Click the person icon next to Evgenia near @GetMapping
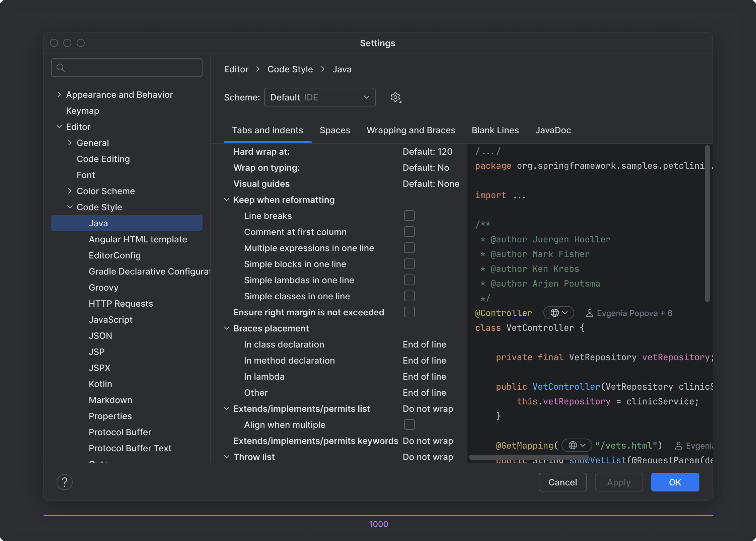This screenshot has height=541, width=756. [x=679, y=446]
